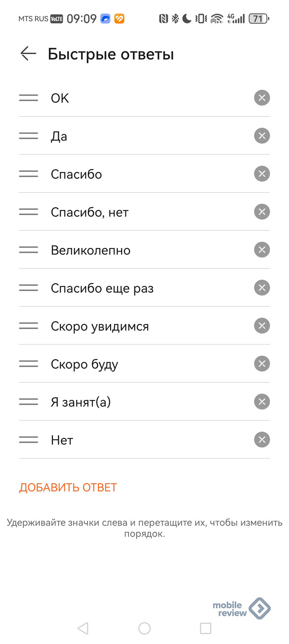Select the "Скоро увидимся" reply text
289x644 pixels.
pyautogui.click(x=100, y=326)
